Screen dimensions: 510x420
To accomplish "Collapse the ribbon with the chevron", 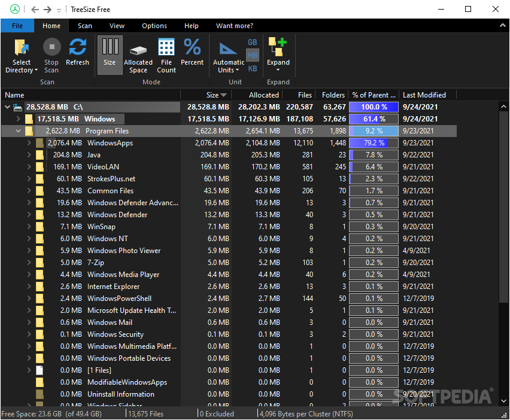I will [503, 25].
